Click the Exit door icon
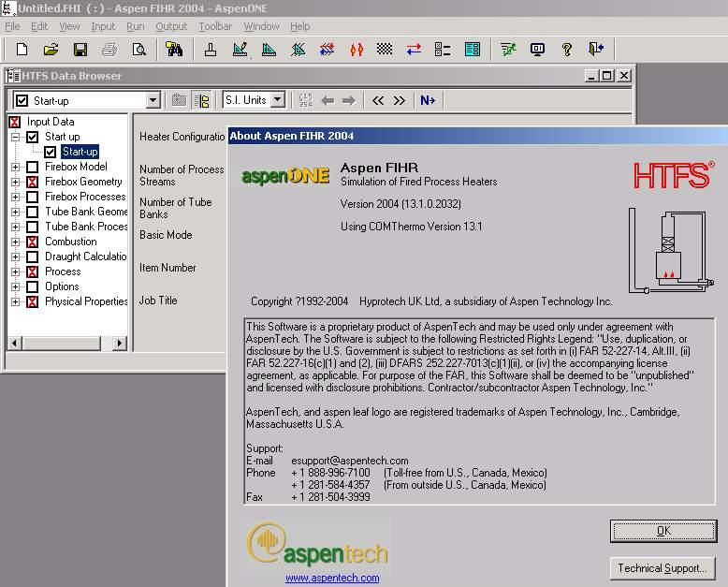728x587 pixels. click(x=596, y=50)
